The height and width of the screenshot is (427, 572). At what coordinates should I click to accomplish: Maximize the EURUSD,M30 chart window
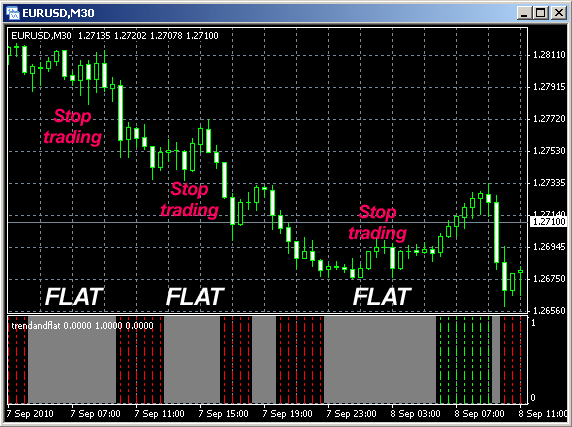tap(540, 13)
